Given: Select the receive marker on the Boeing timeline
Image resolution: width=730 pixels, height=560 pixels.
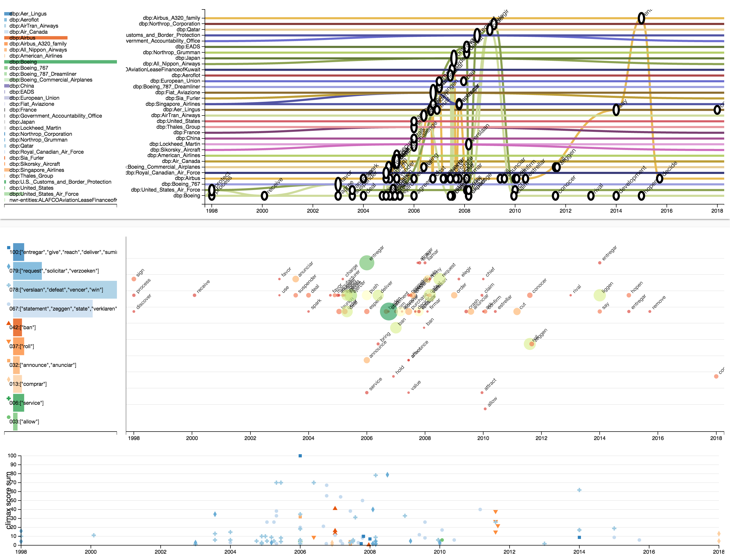Looking at the screenshot, I should [x=264, y=196].
